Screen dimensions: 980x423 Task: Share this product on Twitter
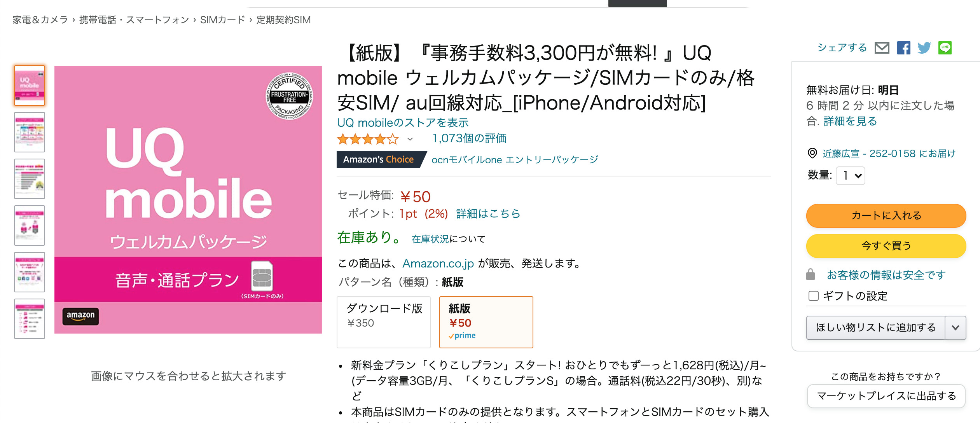(x=924, y=48)
